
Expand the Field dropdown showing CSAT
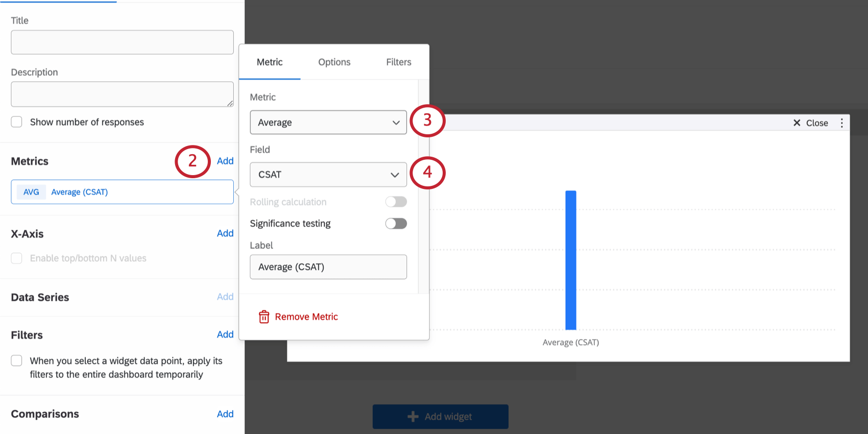tap(328, 175)
